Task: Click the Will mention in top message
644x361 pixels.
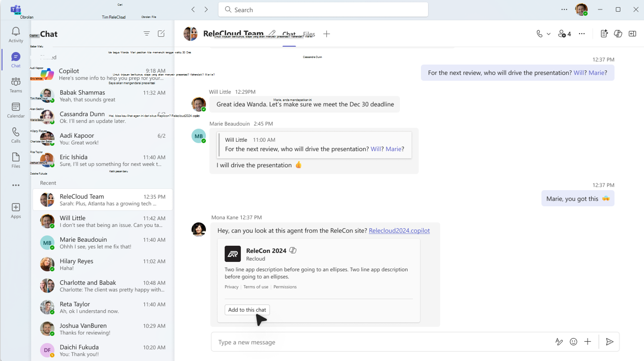Action: pos(579,73)
